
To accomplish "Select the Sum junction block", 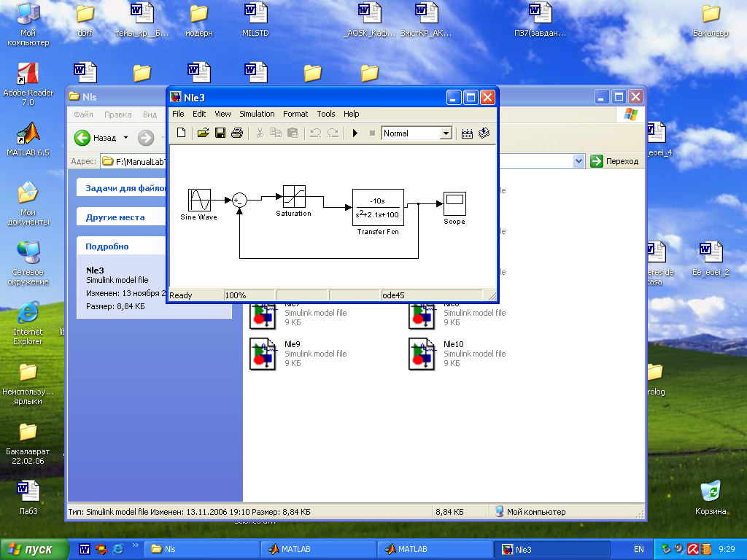I will pos(239,200).
